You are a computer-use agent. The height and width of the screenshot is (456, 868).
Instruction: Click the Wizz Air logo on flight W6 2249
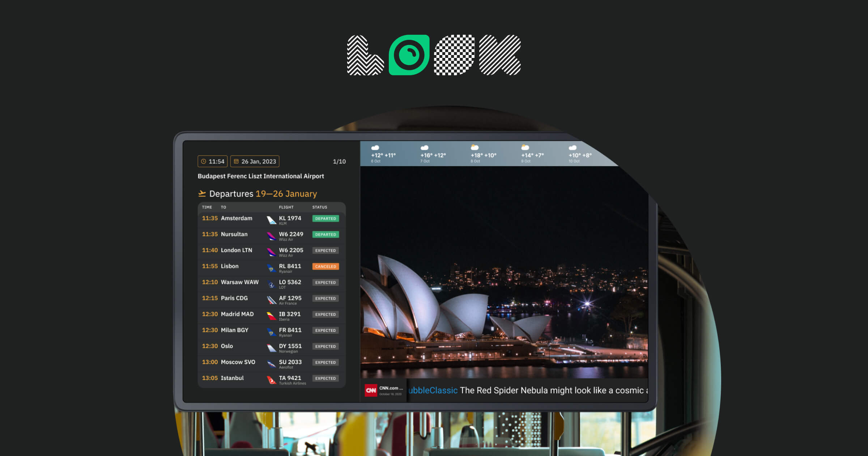(x=271, y=236)
